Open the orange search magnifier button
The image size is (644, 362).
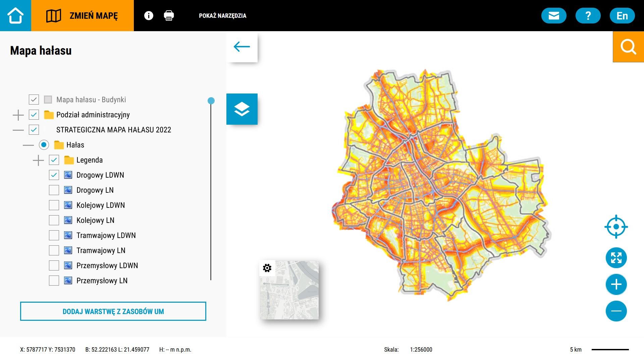[628, 47]
